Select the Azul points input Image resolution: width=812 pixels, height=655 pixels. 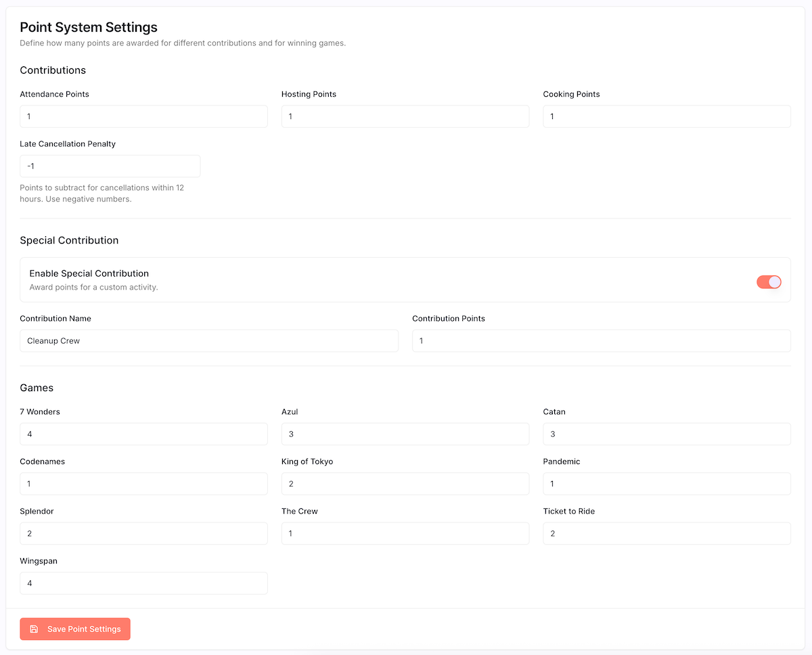[x=405, y=434]
